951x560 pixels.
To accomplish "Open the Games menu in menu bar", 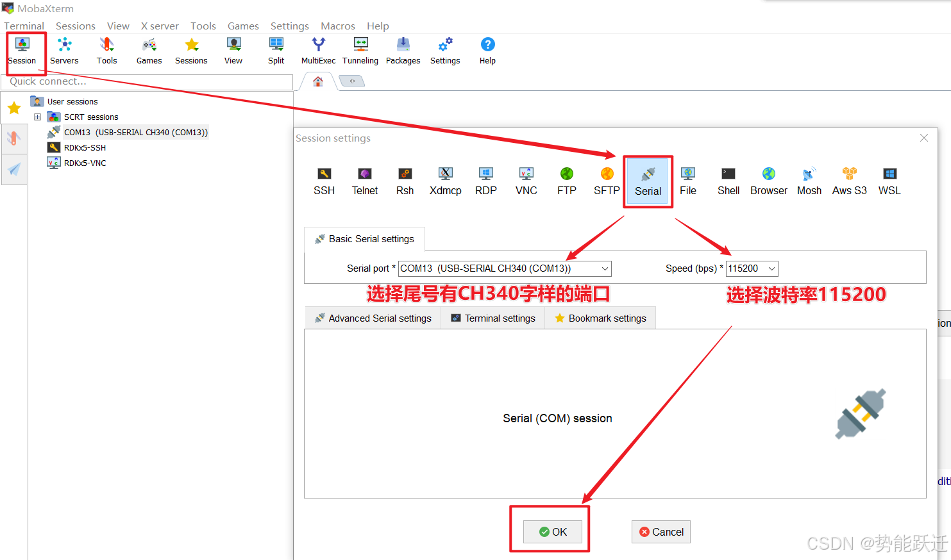I will point(243,26).
